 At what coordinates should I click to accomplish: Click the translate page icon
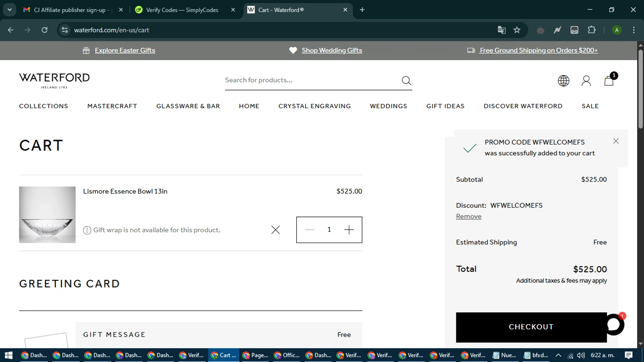[x=501, y=30]
